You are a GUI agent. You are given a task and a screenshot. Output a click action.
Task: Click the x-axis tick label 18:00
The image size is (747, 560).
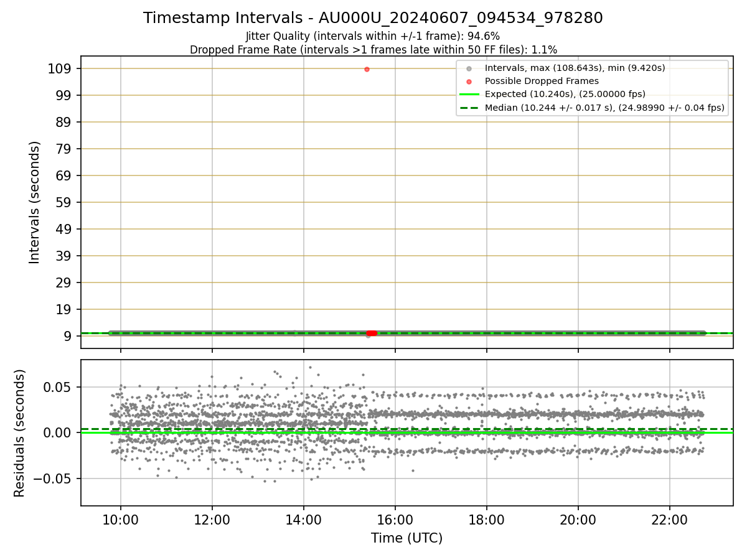[487, 519]
